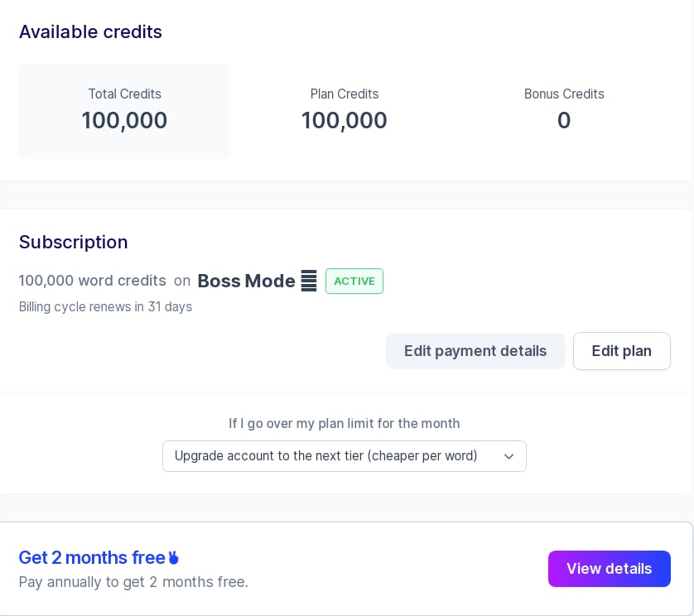Click the Subscription section heading
Image resolution: width=694 pixels, height=616 pixels.
point(73,242)
